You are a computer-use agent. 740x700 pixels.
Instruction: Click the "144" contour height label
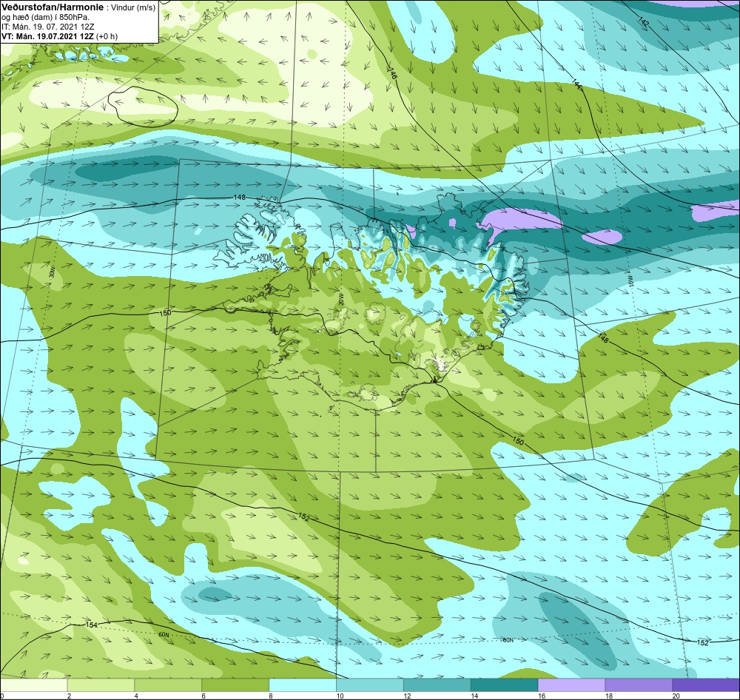click(x=576, y=84)
